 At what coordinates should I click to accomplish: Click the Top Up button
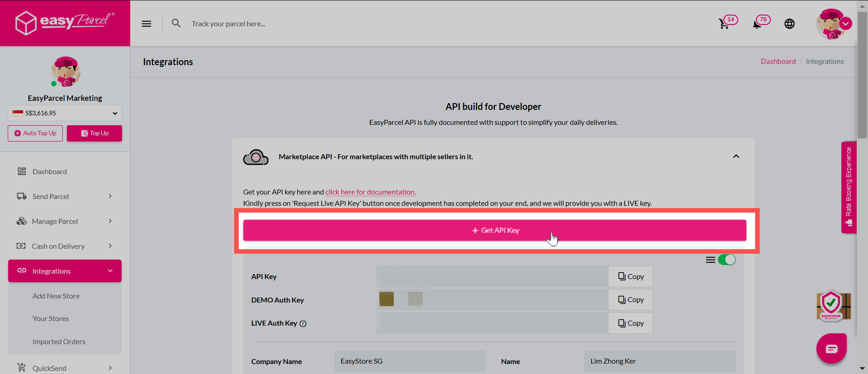coord(94,133)
